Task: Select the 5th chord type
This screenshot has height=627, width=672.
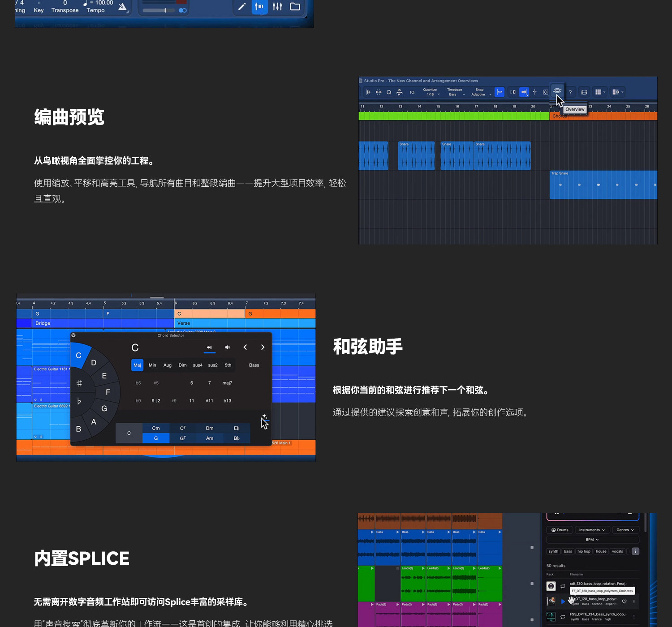Action: pos(228,365)
